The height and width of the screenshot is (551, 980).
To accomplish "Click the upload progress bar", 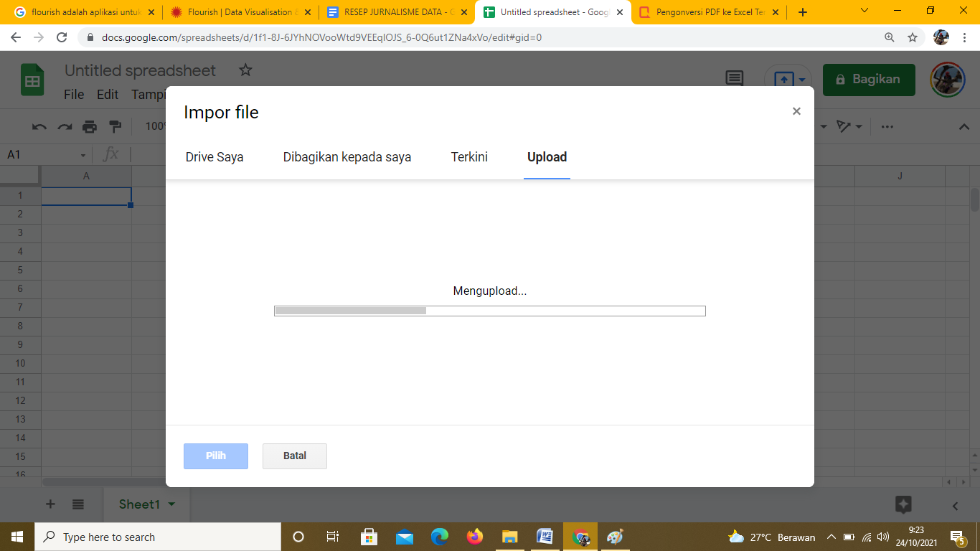I will [490, 311].
